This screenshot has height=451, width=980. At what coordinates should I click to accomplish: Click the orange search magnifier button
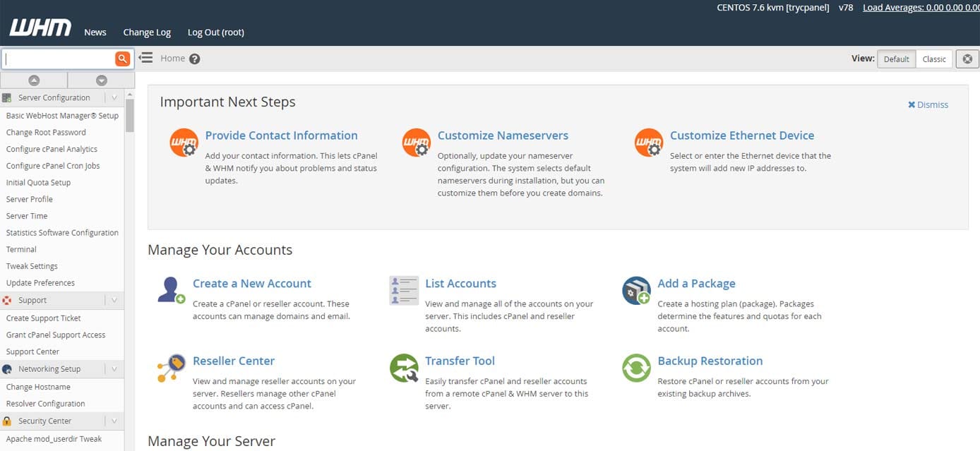(123, 59)
